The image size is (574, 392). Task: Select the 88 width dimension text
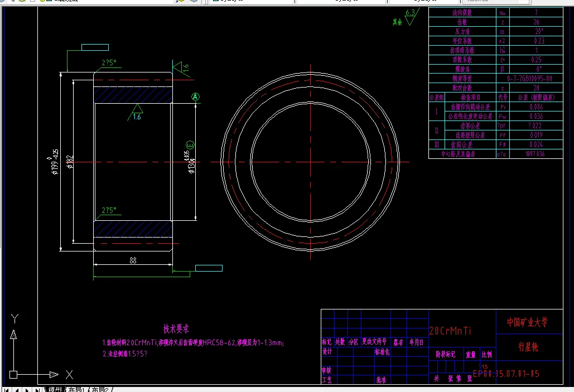[x=133, y=259]
